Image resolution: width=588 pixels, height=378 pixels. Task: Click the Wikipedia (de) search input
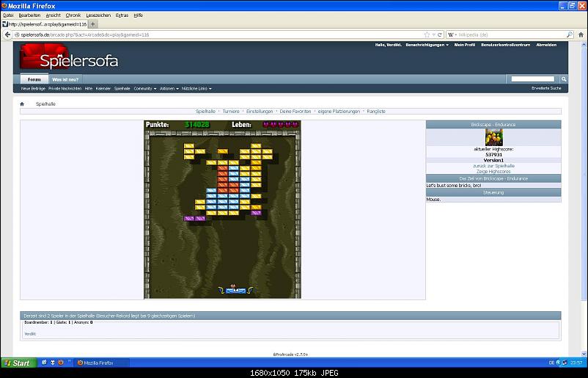(511, 34)
